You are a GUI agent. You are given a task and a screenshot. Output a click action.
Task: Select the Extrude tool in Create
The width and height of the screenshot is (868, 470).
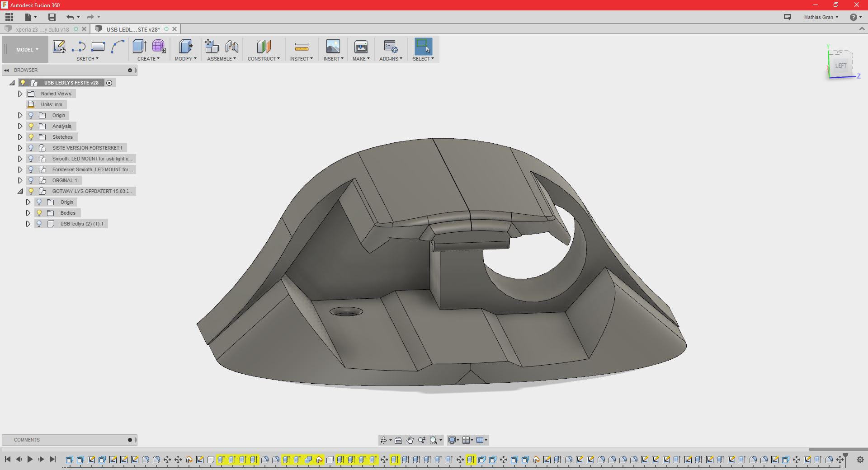click(139, 47)
